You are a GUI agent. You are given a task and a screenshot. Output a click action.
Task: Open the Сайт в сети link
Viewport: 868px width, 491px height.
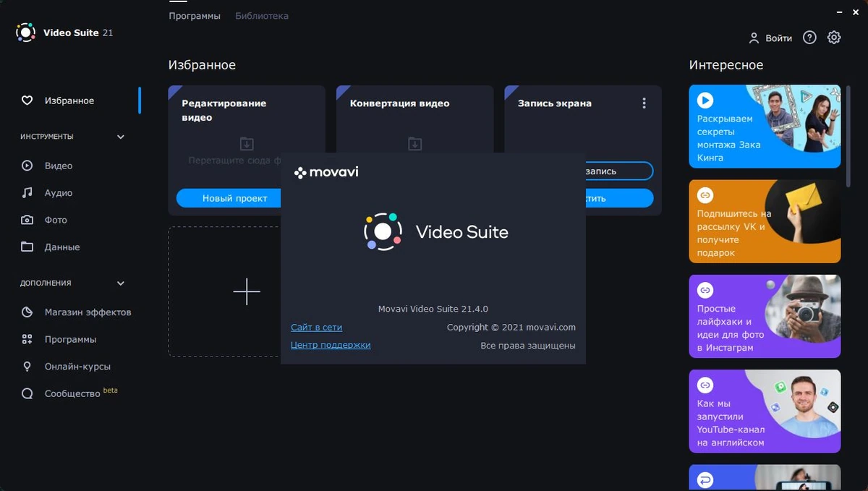click(x=316, y=328)
